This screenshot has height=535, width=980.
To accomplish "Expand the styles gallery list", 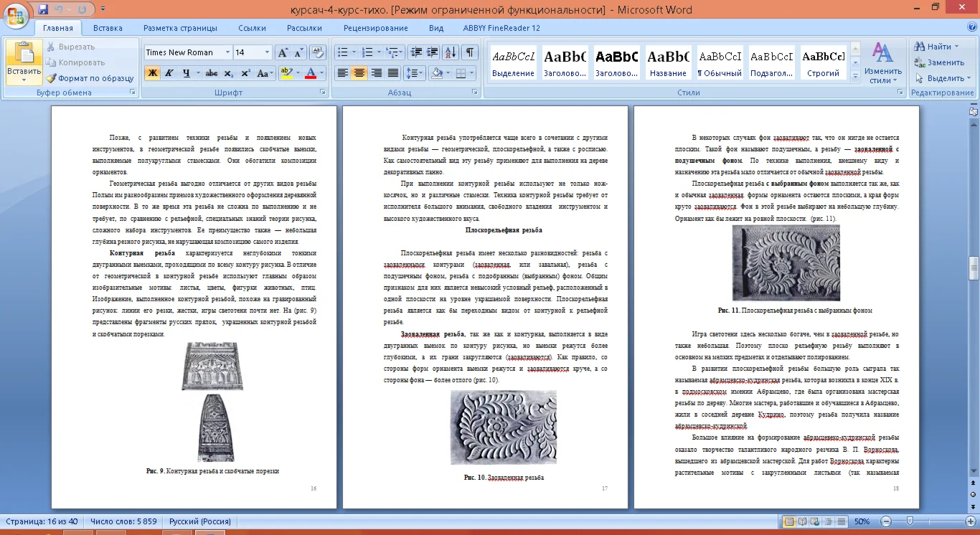I will 855,77.
